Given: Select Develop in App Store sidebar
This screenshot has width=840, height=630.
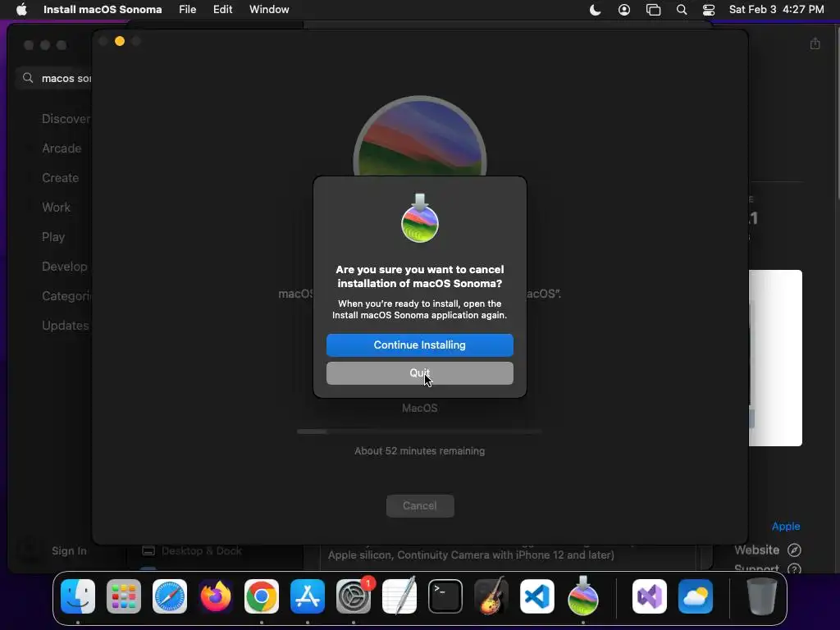Looking at the screenshot, I should [x=65, y=267].
